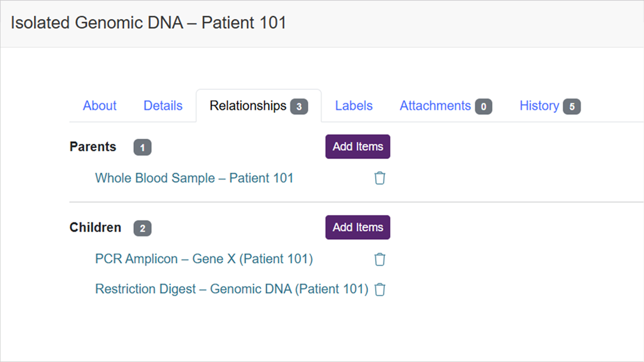The height and width of the screenshot is (362, 644).
Task: Click the Parents section heading
Action: click(x=93, y=147)
